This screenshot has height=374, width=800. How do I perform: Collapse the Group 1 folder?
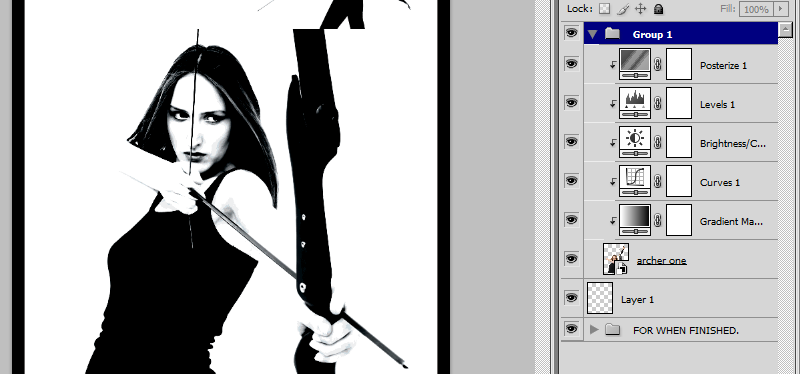click(x=592, y=35)
